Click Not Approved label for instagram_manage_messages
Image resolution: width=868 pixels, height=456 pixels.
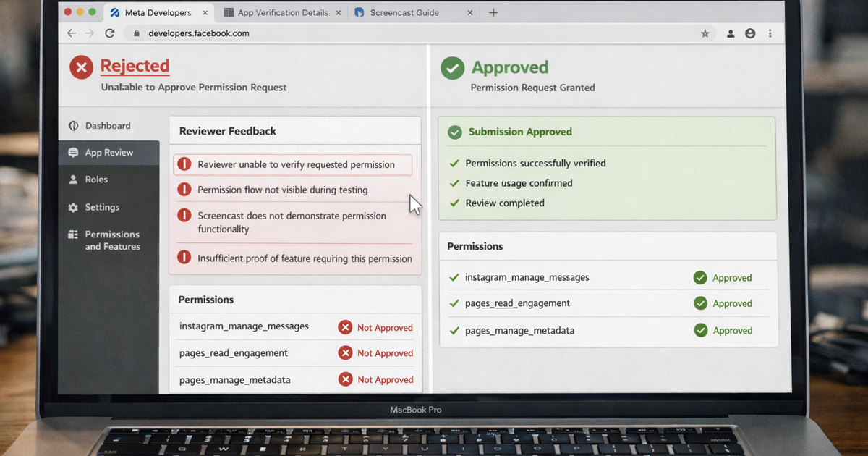[385, 328]
